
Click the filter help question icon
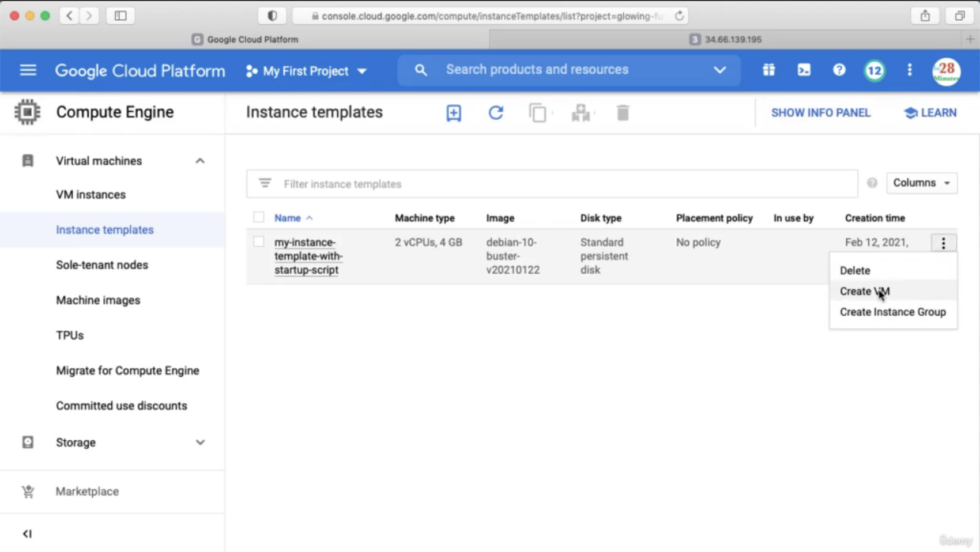coord(872,183)
